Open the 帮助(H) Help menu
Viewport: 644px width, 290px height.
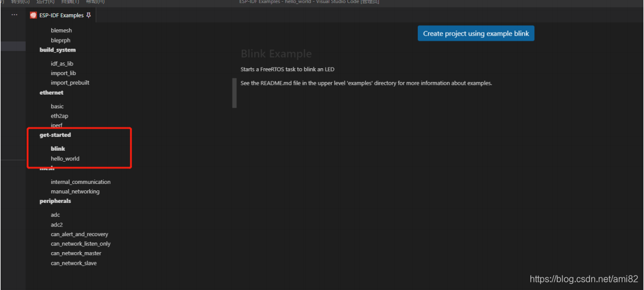click(95, 2)
